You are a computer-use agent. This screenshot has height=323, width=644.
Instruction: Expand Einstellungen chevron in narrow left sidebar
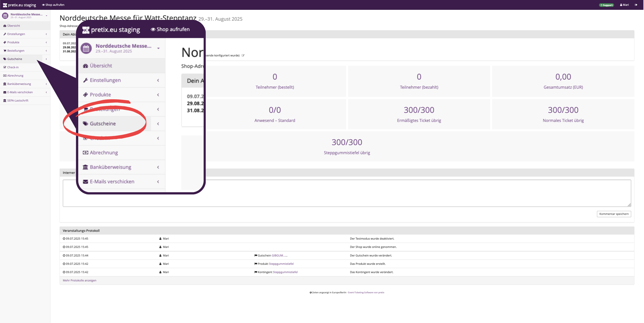point(46,34)
